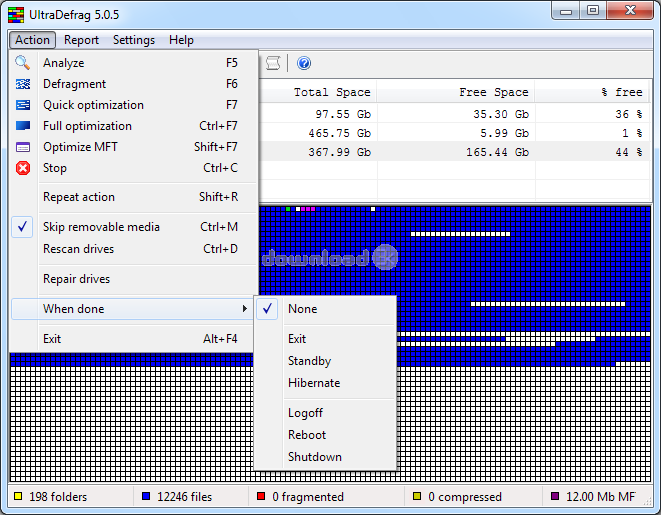Click the magenta clusters in the map

coord(308,209)
